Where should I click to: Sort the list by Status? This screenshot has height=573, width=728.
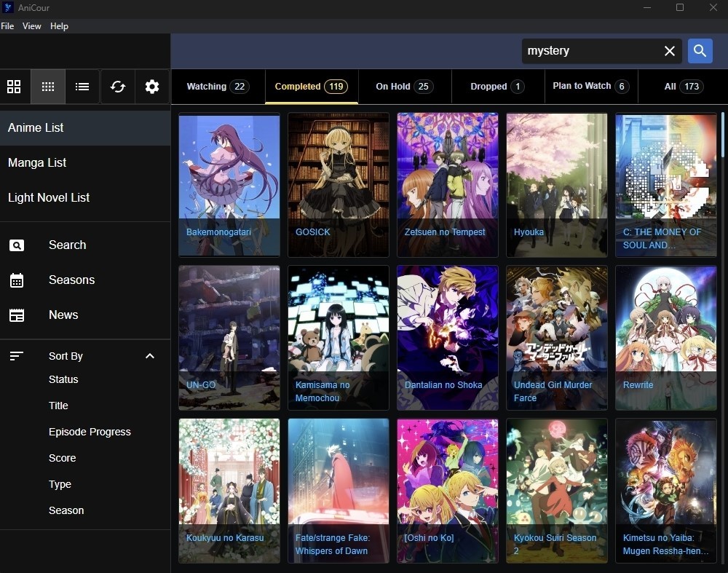point(63,379)
